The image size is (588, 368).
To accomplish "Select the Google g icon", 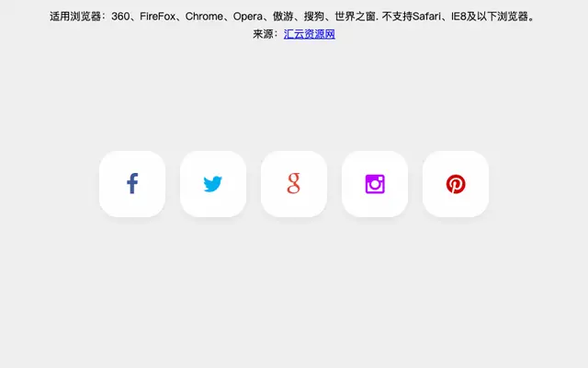I will 294,184.
